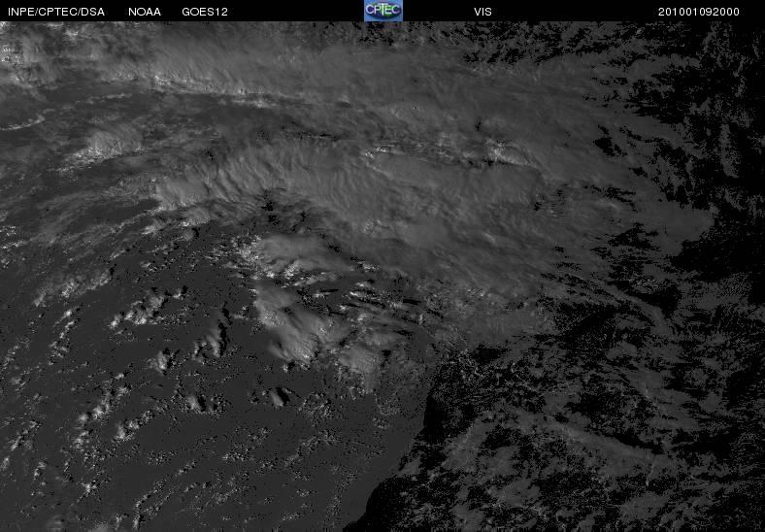Click the letter N in NOAA
The width and height of the screenshot is (765, 532).
(132, 12)
